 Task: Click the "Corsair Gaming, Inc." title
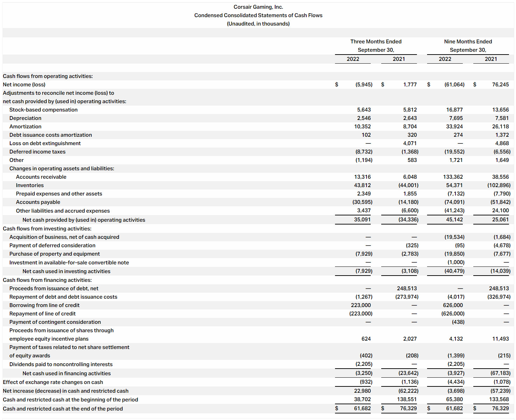tap(258, 7)
